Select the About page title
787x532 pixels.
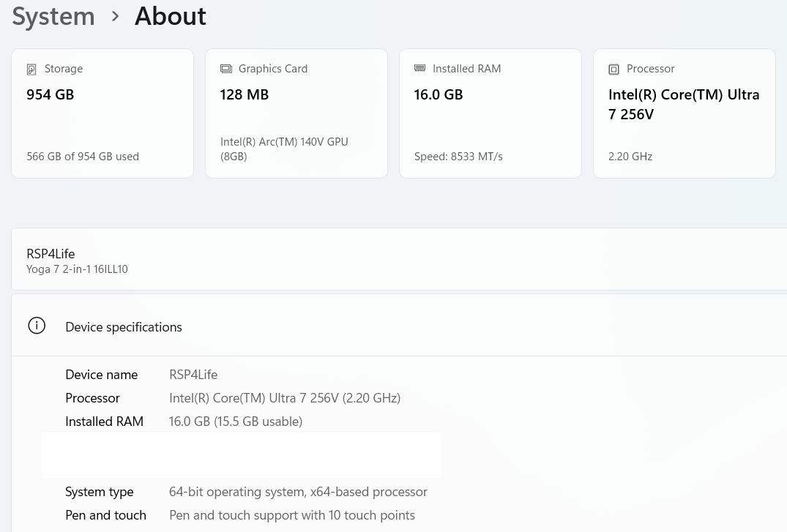170,16
